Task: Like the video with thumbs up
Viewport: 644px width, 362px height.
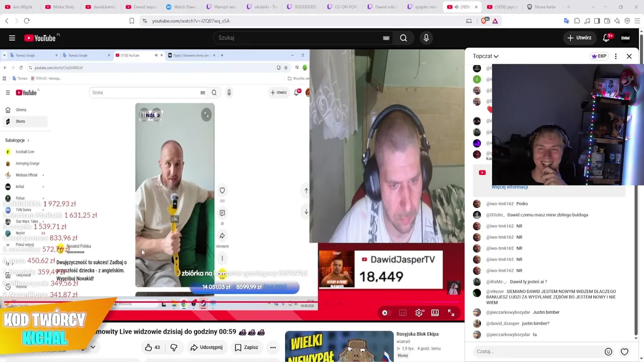Action: tap(152, 347)
